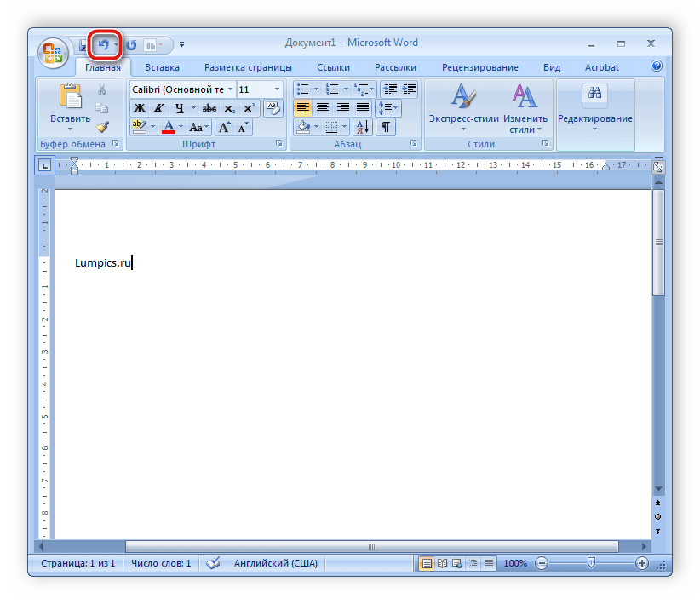The image size is (700, 604).
Task: Click the Office button logo
Action: (53, 52)
